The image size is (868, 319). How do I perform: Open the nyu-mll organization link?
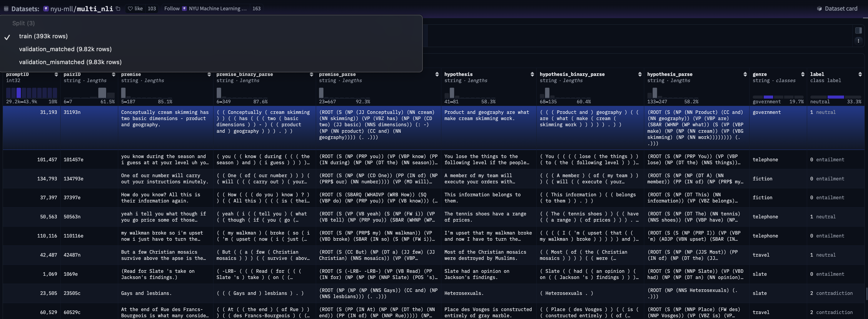point(61,9)
